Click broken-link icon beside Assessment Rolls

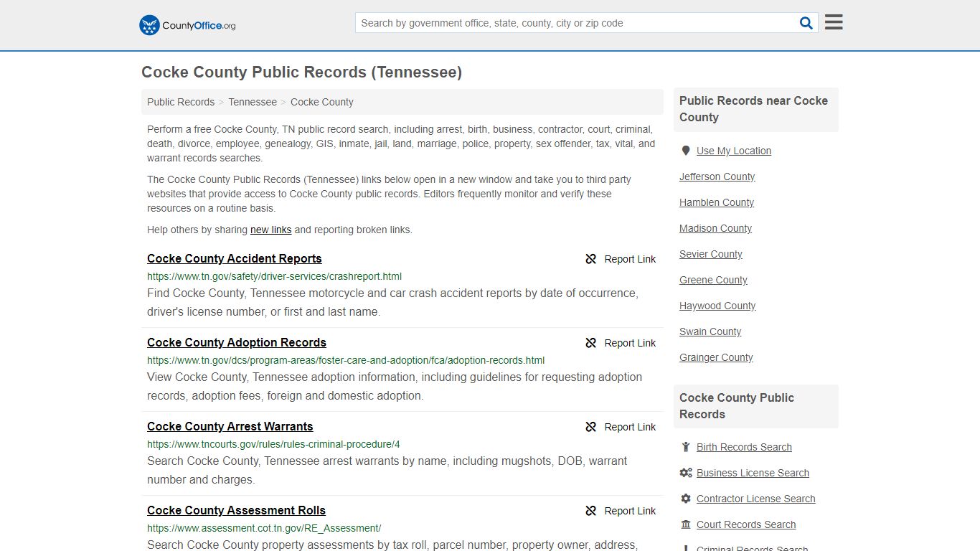591,511
